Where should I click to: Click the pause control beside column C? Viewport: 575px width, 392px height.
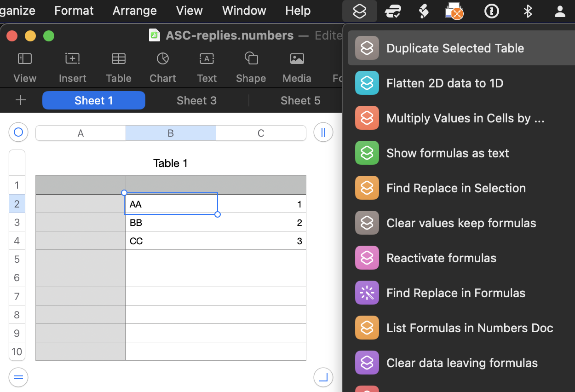[323, 132]
